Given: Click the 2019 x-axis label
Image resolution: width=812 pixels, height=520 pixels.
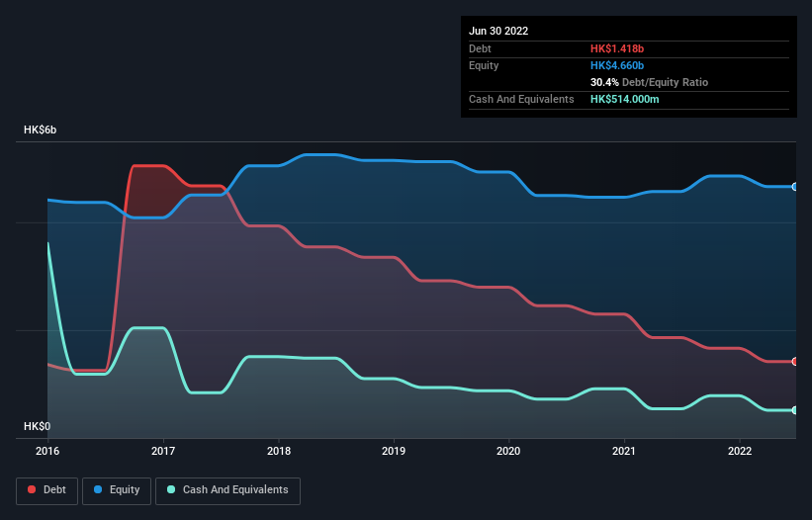Looking at the screenshot, I should coord(394,451).
